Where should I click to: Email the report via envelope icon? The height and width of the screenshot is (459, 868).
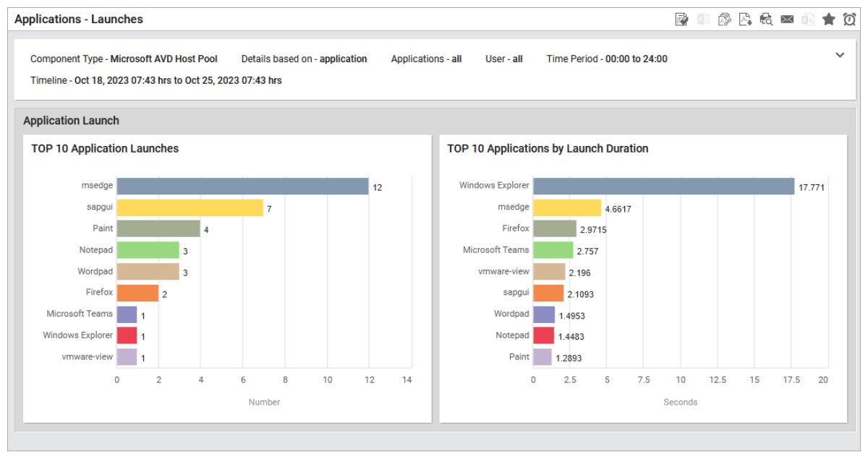pos(787,20)
